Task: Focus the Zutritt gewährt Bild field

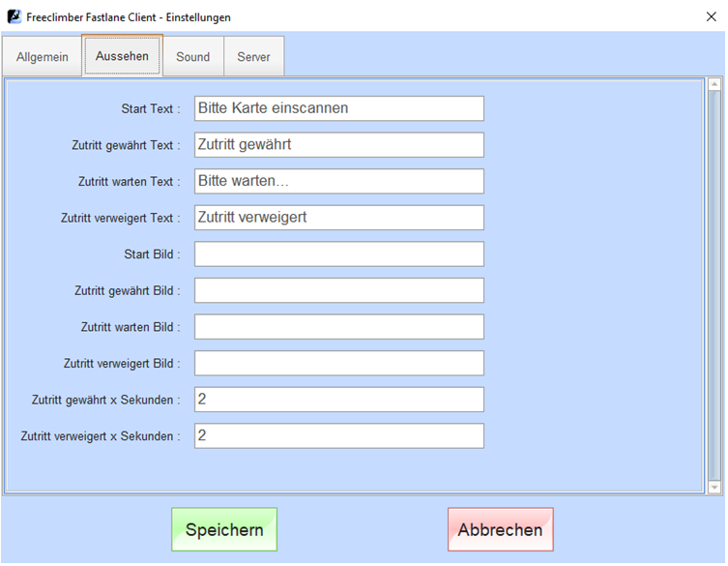Action: click(x=338, y=290)
